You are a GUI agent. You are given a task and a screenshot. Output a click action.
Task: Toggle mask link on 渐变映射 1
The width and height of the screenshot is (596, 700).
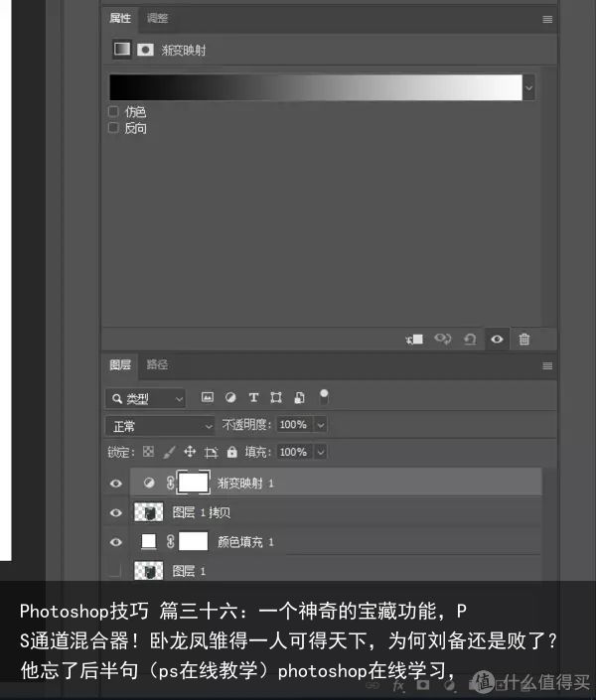(170, 483)
